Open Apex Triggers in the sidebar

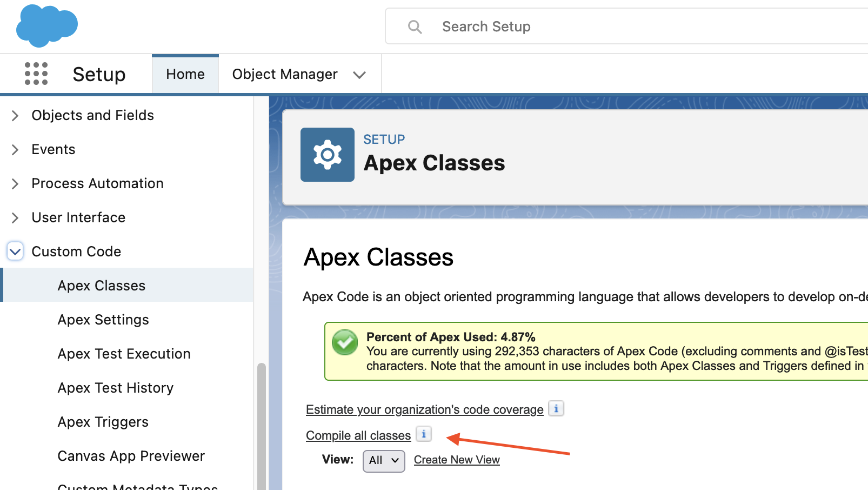pos(103,422)
